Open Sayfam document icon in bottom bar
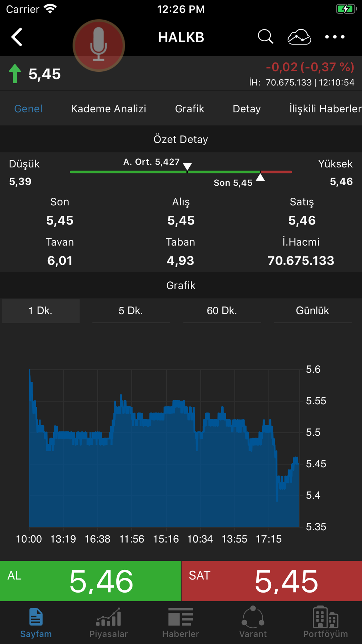 click(36, 617)
